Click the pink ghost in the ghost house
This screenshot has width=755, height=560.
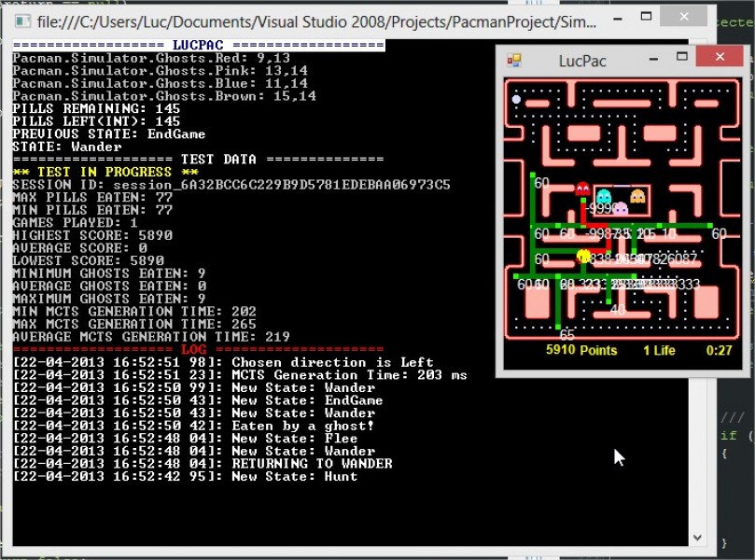click(x=620, y=207)
